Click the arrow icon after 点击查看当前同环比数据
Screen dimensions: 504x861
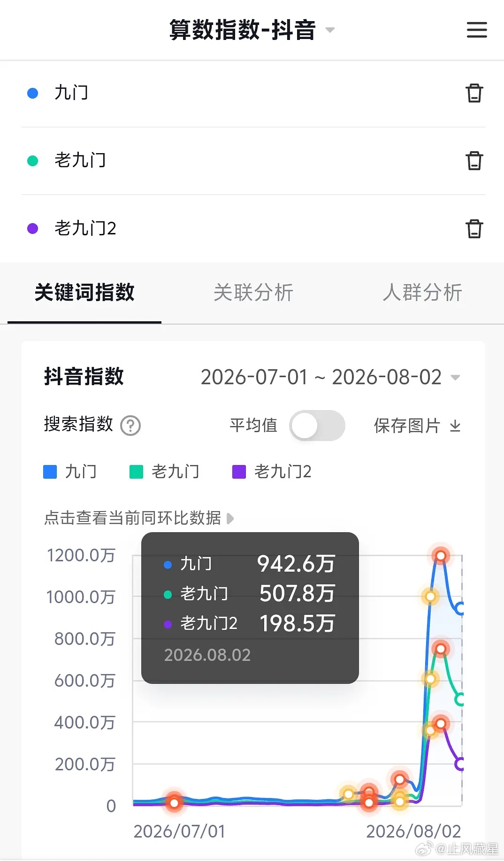(x=230, y=519)
